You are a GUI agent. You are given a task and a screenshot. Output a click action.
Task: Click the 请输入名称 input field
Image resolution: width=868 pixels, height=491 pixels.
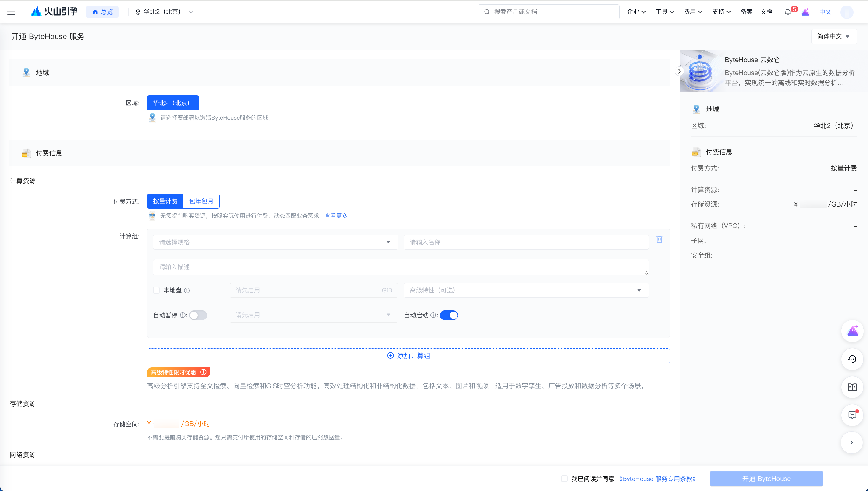click(x=526, y=242)
